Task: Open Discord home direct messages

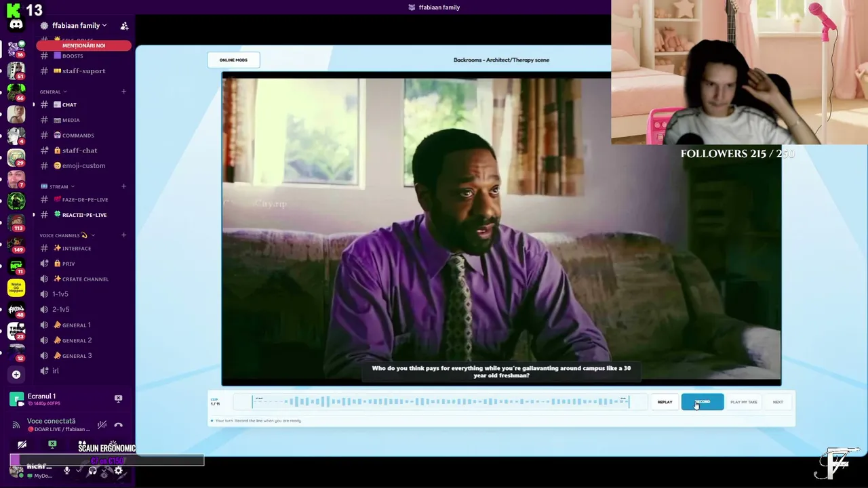Action: pos(16,25)
